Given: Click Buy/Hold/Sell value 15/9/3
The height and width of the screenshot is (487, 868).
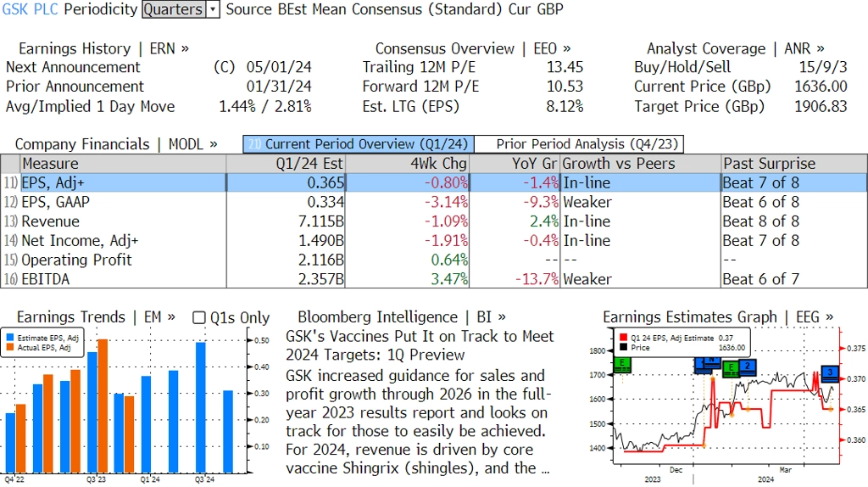Looking at the screenshot, I should pyautogui.click(x=823, y=68).
